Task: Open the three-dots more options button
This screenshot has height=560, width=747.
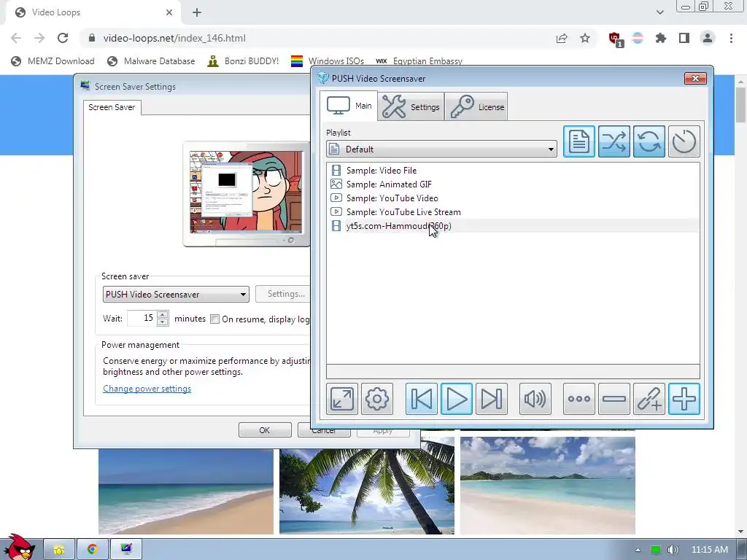Action: point(578,399)
